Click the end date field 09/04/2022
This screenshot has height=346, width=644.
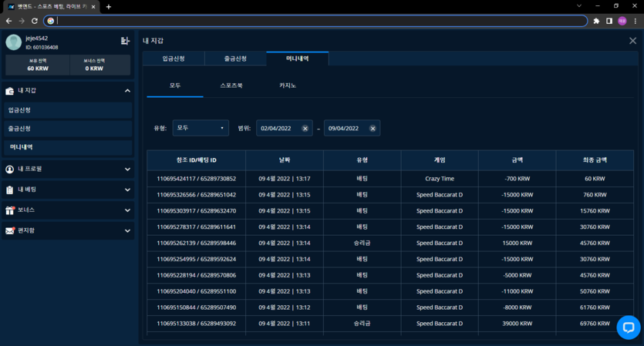[x=352, y=128]
